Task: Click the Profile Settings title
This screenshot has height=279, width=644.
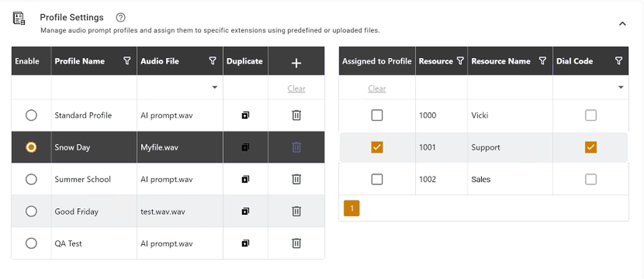Action: tap(72, 17)
